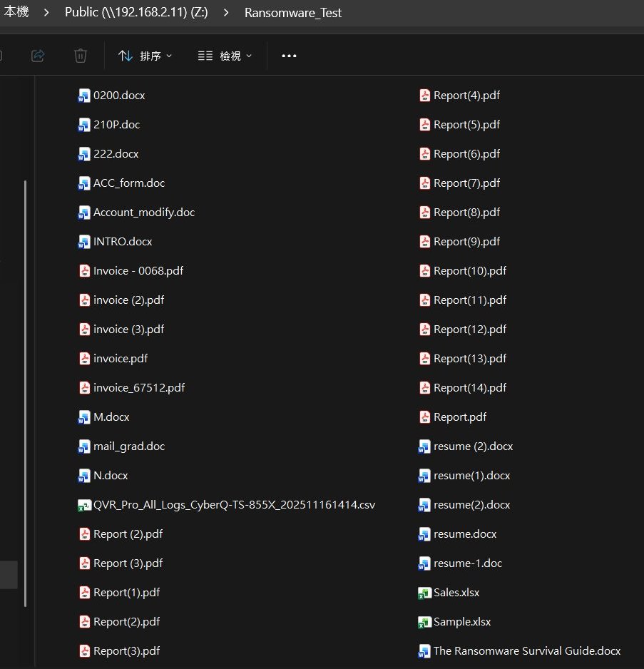Open the 排序 sort dropdown
Viewport: 644px width, 669px height.
145,56
